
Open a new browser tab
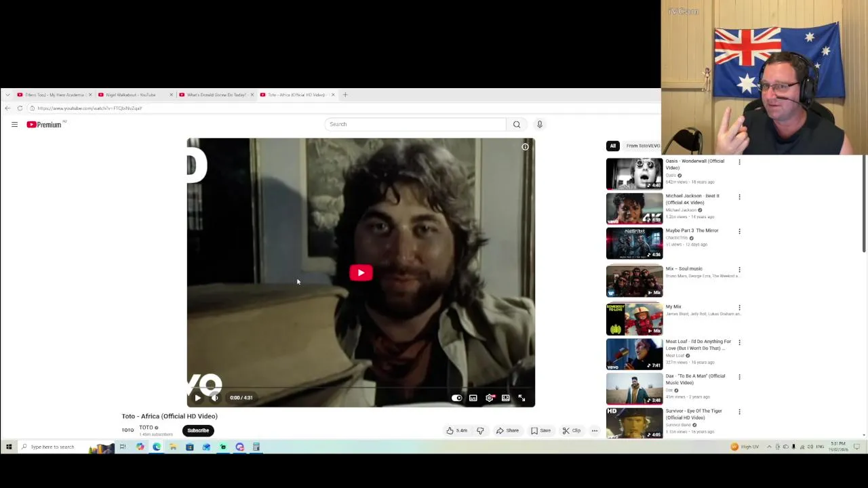point(345,95)
